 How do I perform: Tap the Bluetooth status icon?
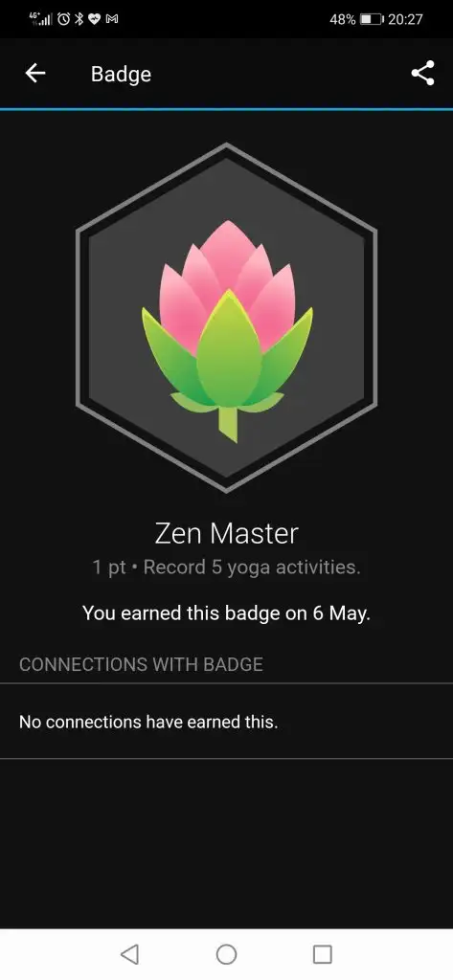click(79, 19)
